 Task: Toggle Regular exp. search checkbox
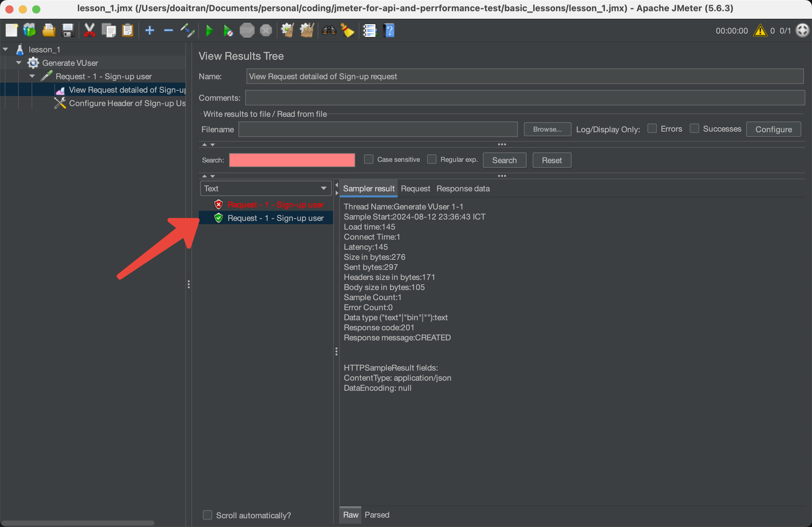click(432, 159)
